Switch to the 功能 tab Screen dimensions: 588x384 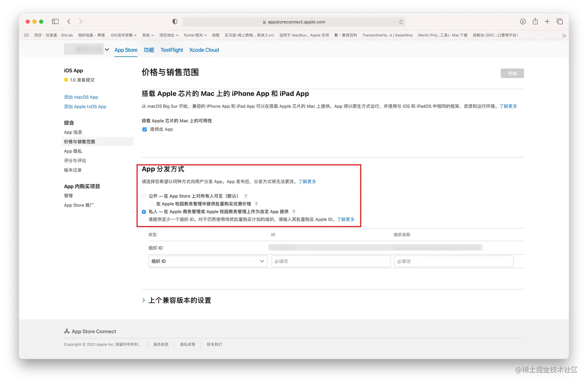[149, 50]
